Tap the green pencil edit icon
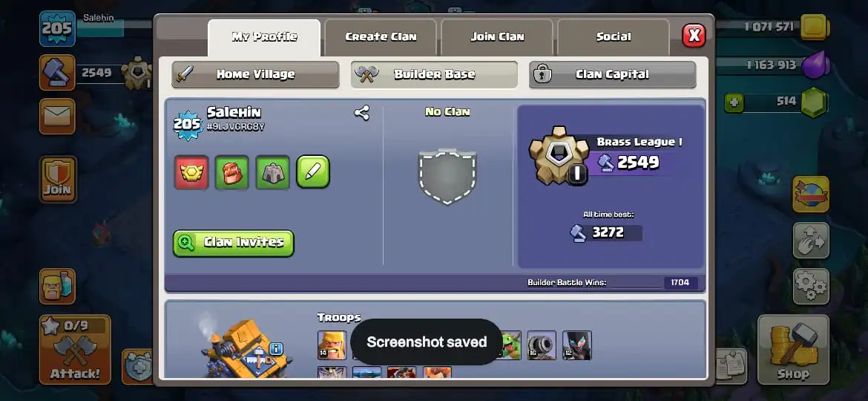Screen dimensions: 868x401 click(313, 172)
